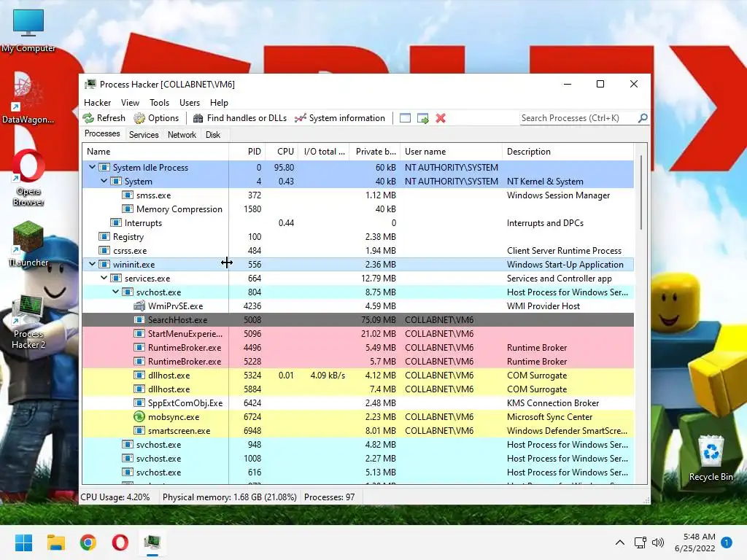
Task: Open the Opera Browser desktop shortcut
Action: pos(28,178)
